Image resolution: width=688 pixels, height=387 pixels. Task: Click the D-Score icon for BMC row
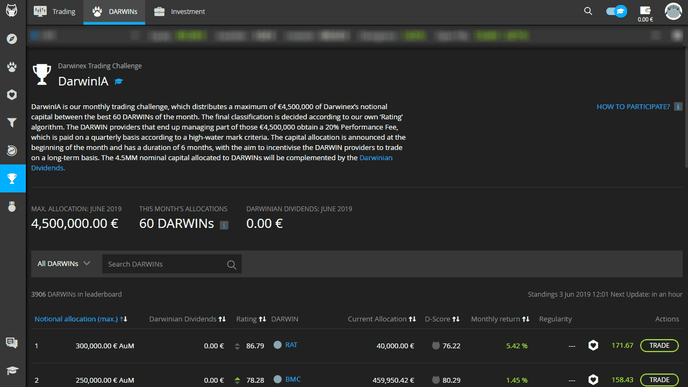(436, 380)
